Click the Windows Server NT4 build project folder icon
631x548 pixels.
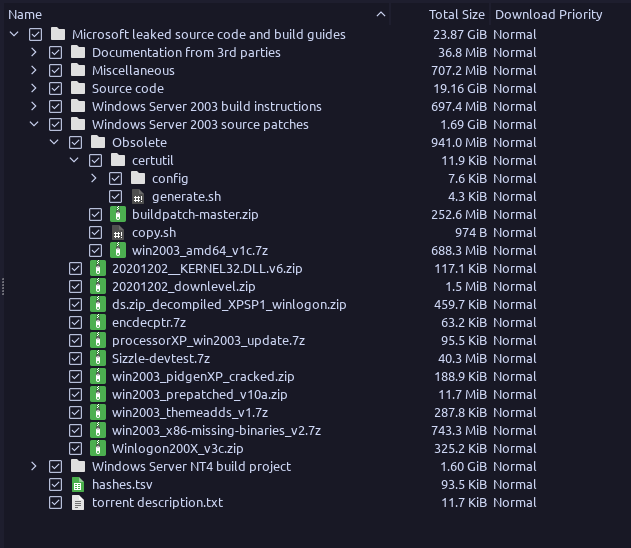click(x=78, y=466)
